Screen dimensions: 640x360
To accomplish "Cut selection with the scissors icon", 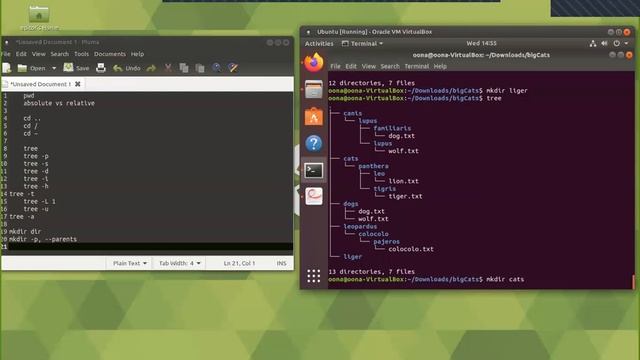I will pyautogui.click(x=168, y=68).
